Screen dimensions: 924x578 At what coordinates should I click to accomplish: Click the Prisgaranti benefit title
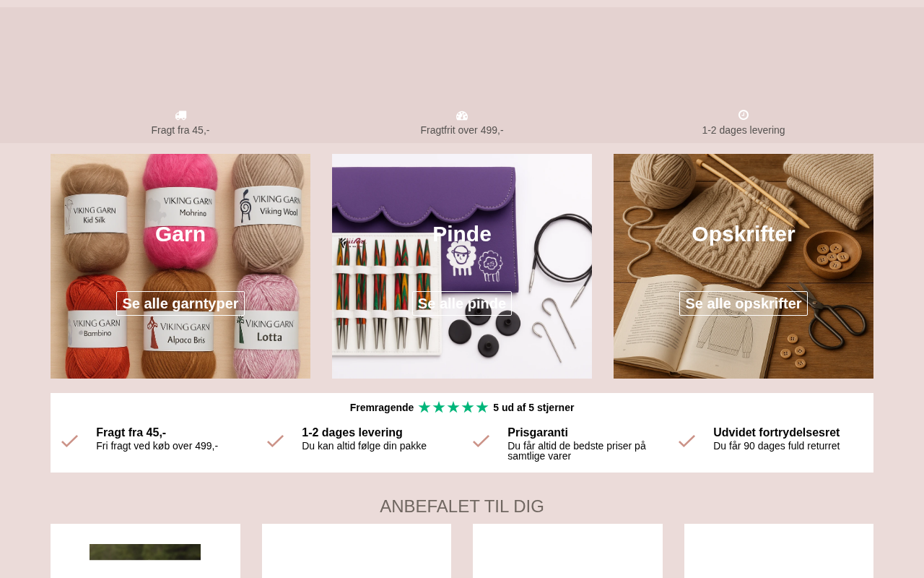tap(538, 433)
